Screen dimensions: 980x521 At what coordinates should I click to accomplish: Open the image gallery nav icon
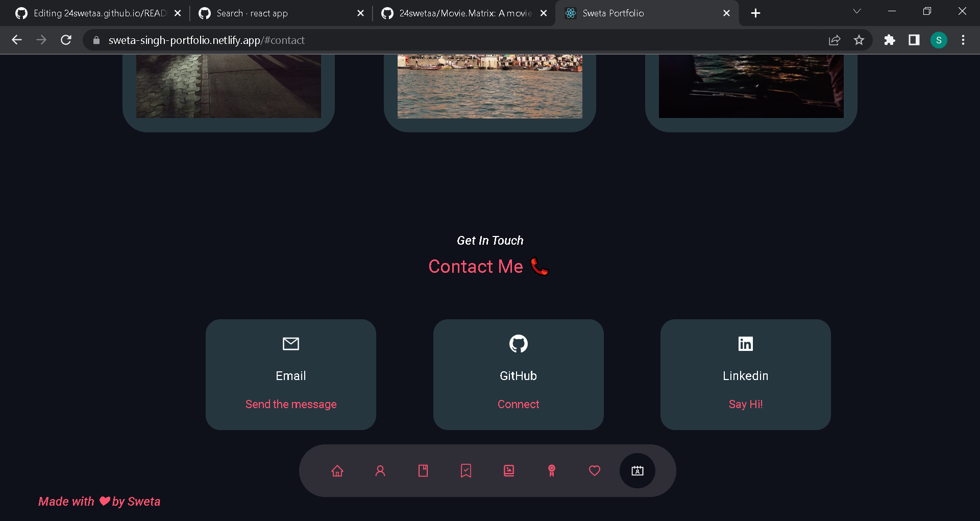tap(509, 471)
